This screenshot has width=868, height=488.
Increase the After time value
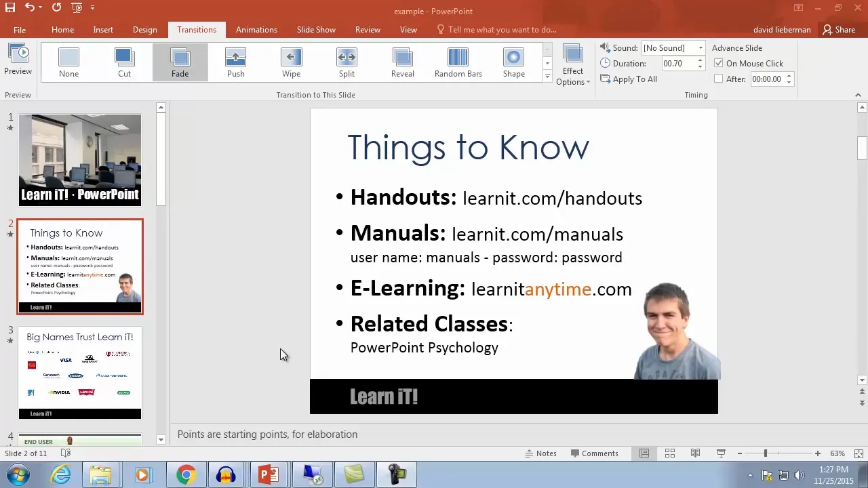pos(788,76)
